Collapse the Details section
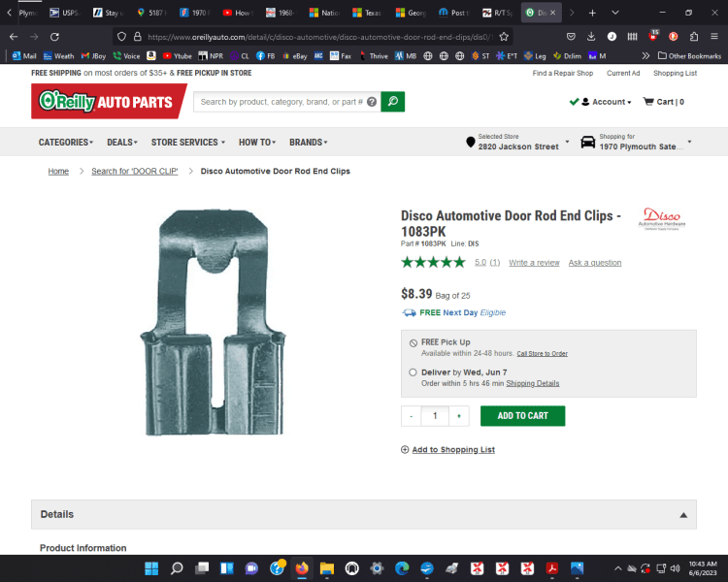Image resolution: width=728 pixels, height=582 pixels. [x=683, y=515]
